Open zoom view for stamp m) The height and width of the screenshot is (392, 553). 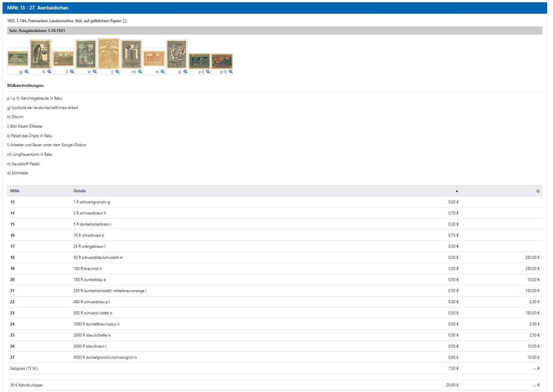pyautogui.click(x=140, y=72)
